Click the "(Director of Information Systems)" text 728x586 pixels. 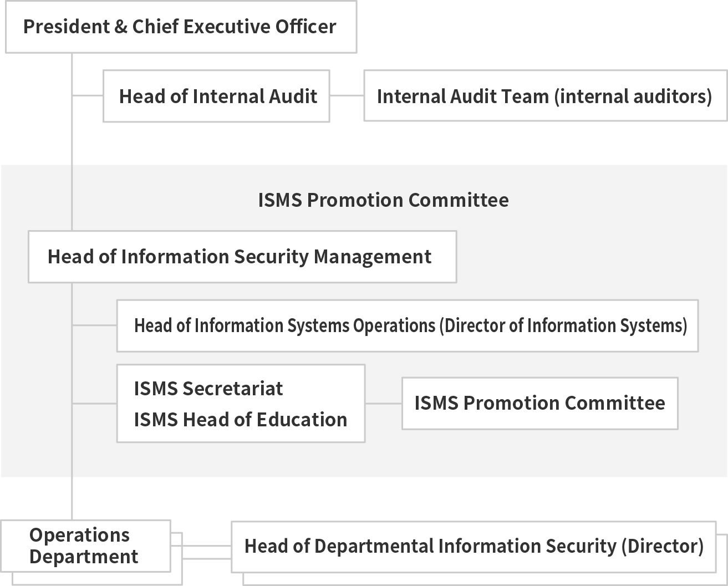(563, 325)
